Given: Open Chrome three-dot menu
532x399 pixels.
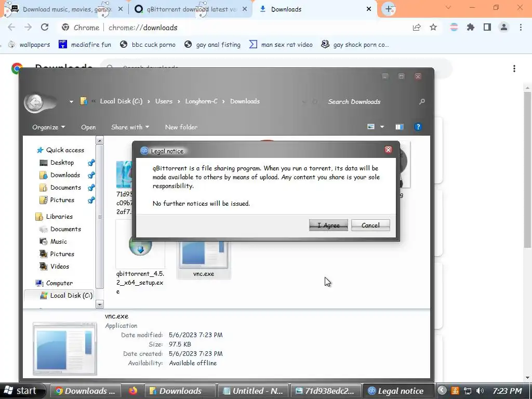Looking at the screenshot, I should (x=521, y=27).
